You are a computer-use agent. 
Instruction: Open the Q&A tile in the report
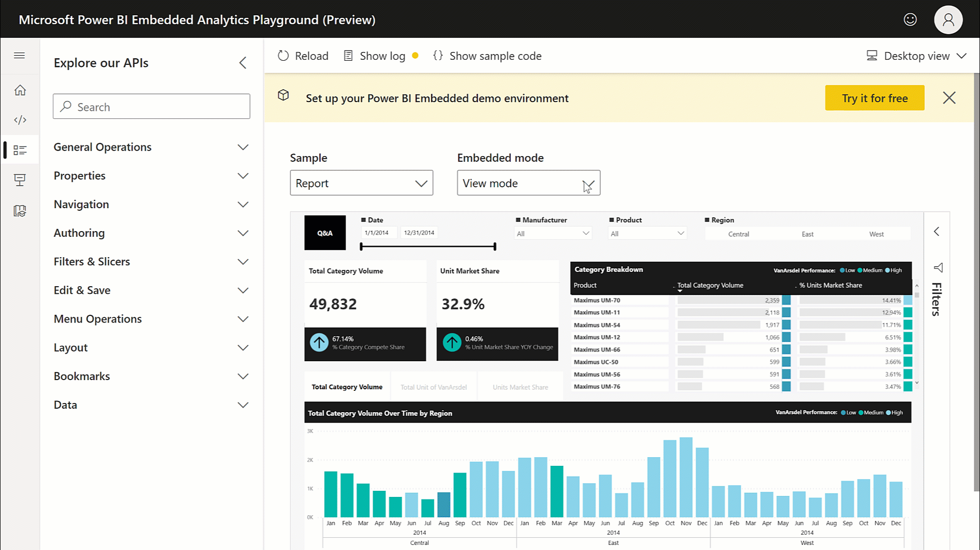(x=325, y=233)
